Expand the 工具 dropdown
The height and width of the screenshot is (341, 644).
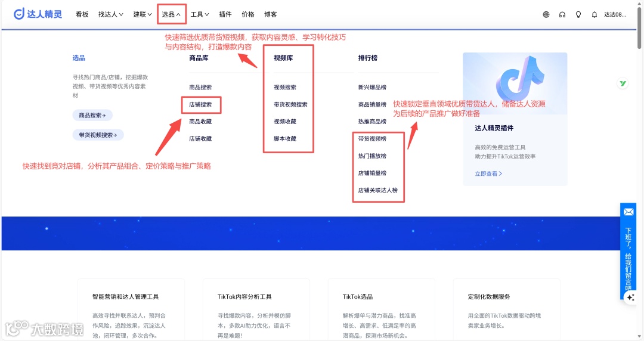tap(200, 14)
